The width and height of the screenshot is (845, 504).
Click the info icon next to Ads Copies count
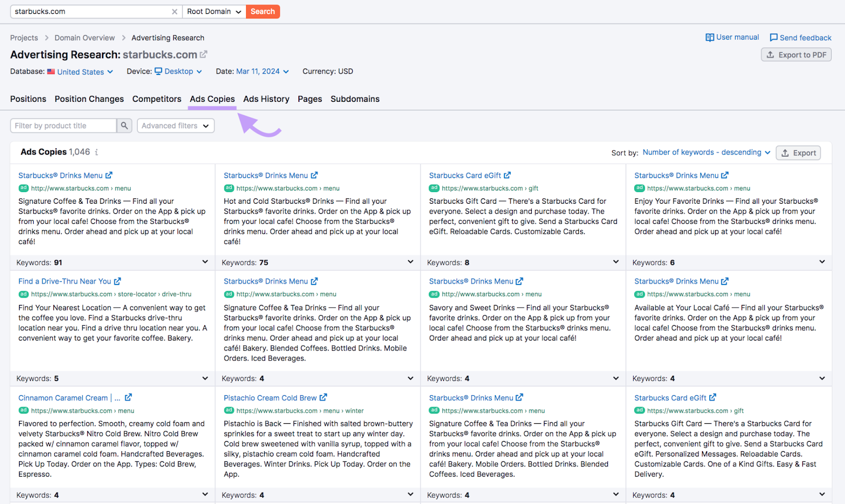point(96,152)
